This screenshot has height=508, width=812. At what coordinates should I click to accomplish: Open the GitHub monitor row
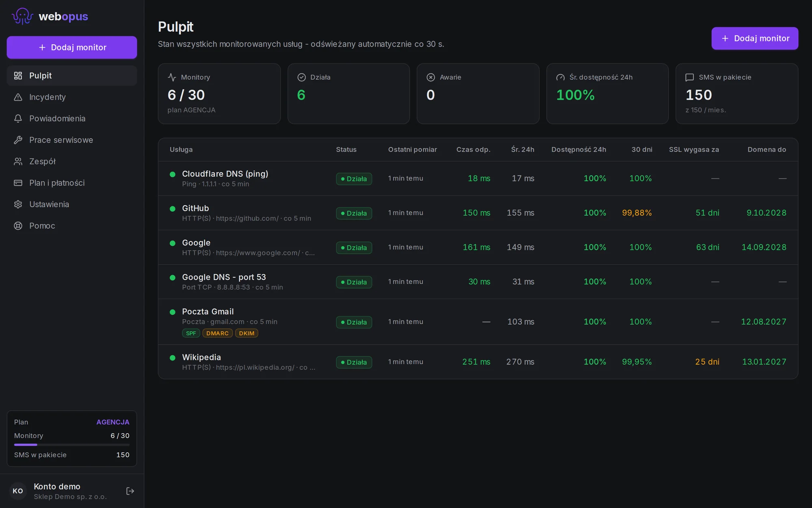[x=478, y=213]
